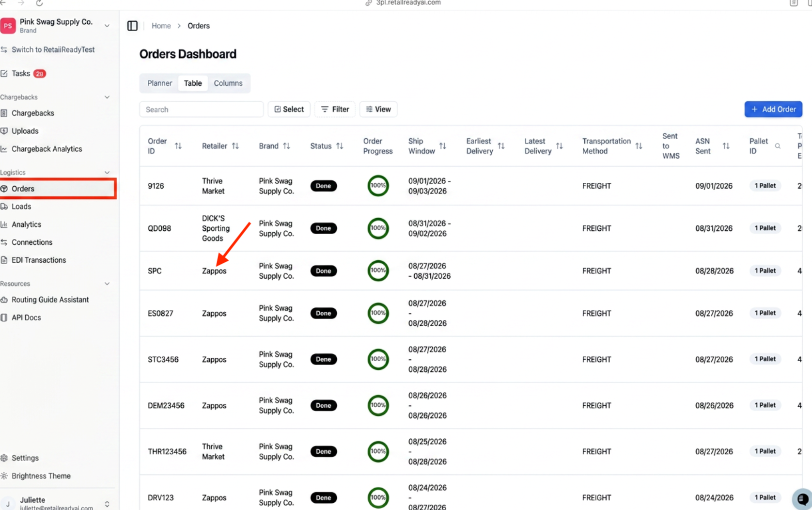Open the Filter button

click(335, 110)
